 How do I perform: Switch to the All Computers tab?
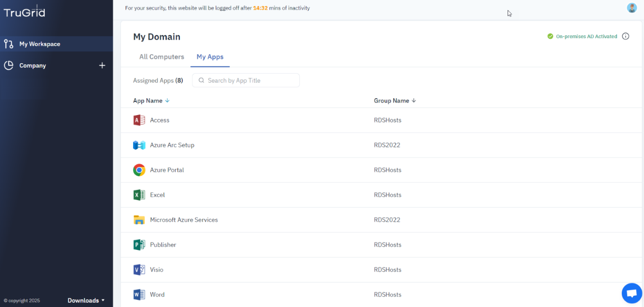click(161, 57)
